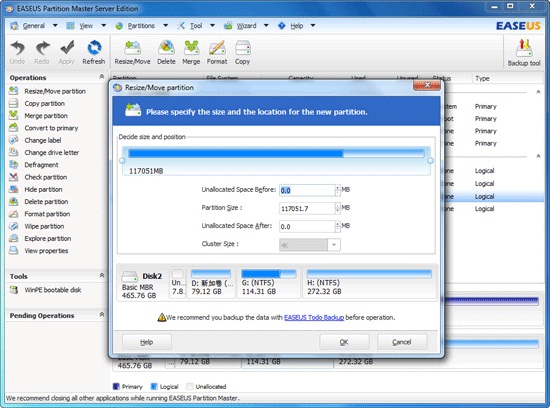Image resolution: width=550 pixels, height=408 pixels.
Task: Run Defragment from Operations list
Action: 34,165
